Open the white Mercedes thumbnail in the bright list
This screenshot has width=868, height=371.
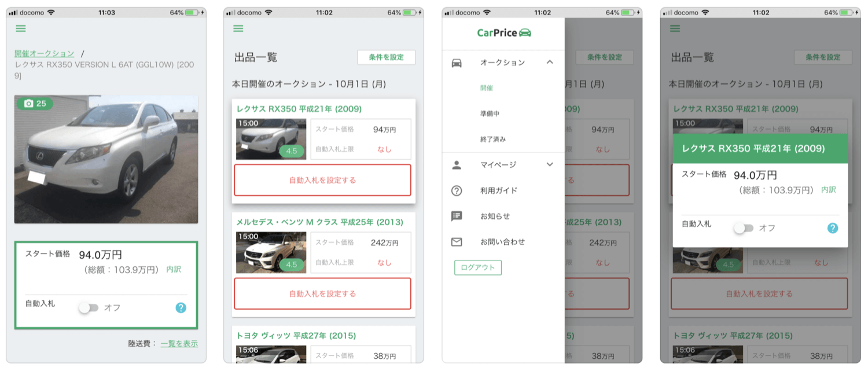tap(271, 252)
